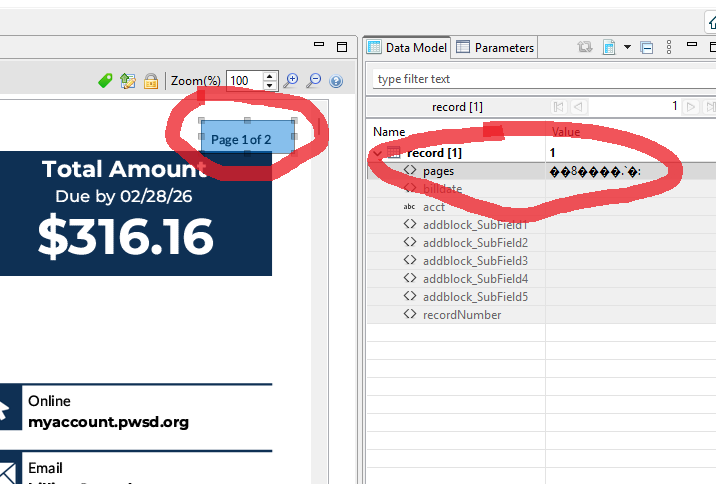Image resolution: width=716 pixels, height=484 pixels.
Task: Click the zoom in magnifier icon
Action: click(291, 81)
